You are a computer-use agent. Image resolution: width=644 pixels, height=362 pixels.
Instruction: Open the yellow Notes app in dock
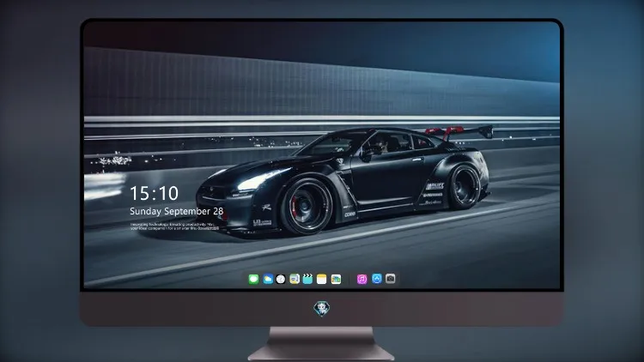(322, 280)
